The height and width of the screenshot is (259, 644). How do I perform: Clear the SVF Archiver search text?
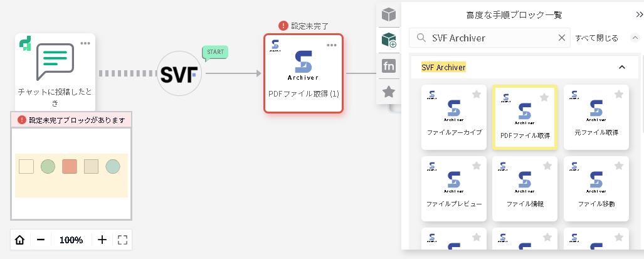click(x=562, y=38)
